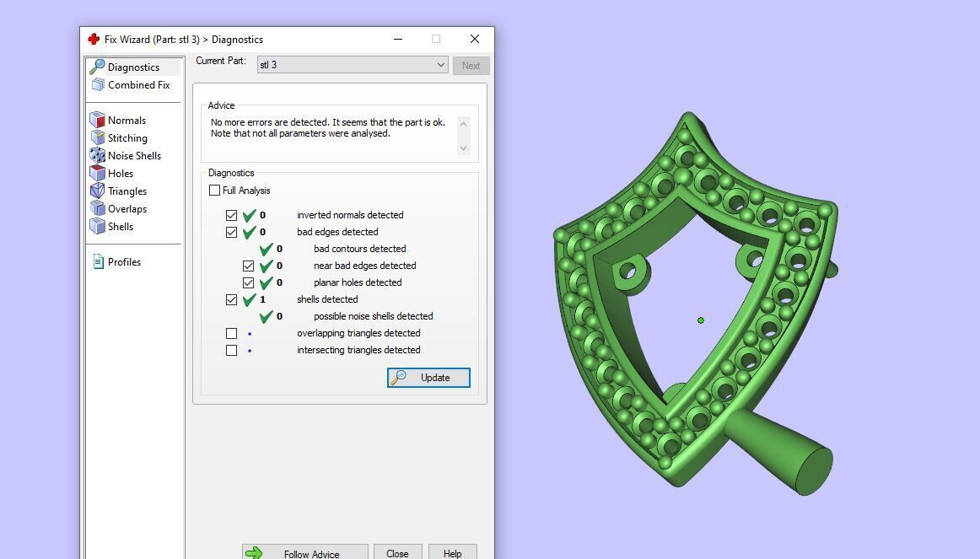Screen dimensions: 980x559
Task: Open the Triangles fix icon
Action: [98, 191]
